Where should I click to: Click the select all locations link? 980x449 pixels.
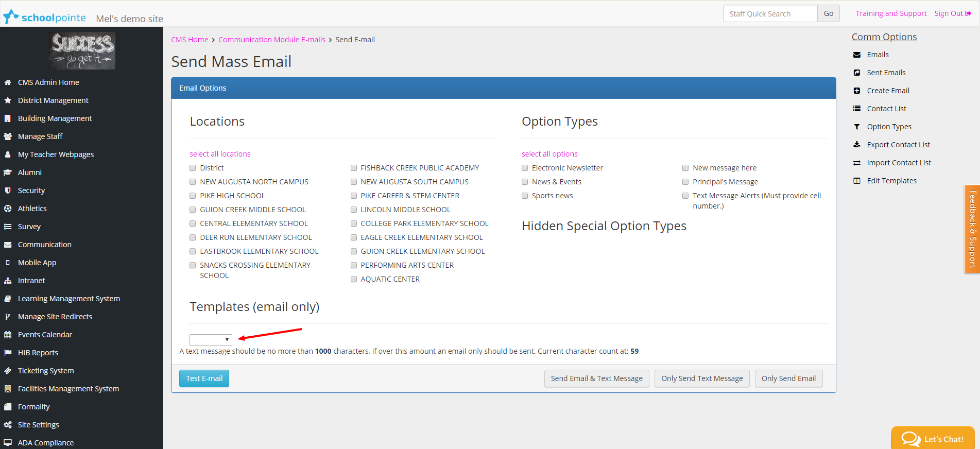click(220, 154)
